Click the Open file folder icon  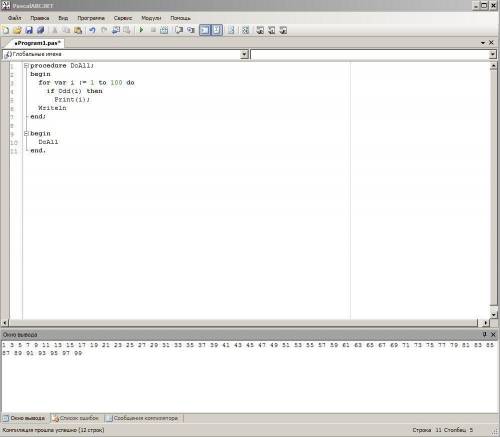point(17,30)
